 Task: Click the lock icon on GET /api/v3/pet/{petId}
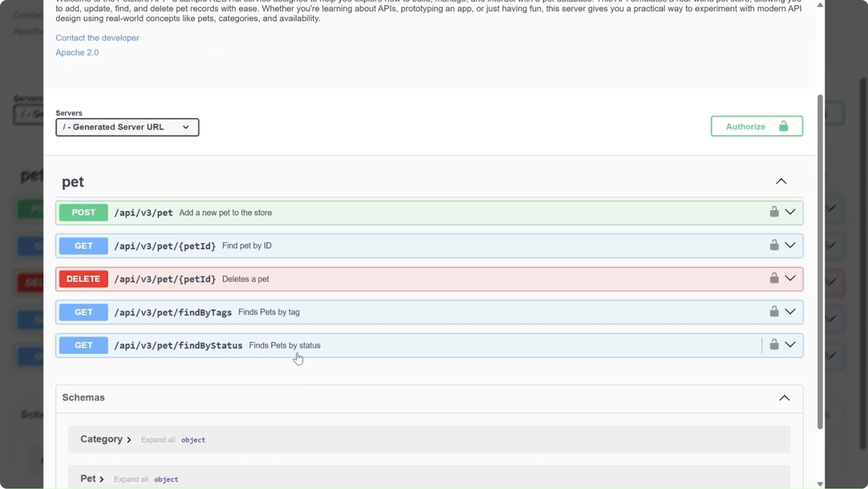pyautogui.click(x=774, y=245)
